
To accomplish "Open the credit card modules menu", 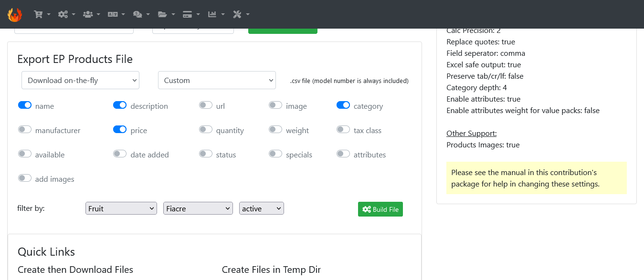I will 191,14.
